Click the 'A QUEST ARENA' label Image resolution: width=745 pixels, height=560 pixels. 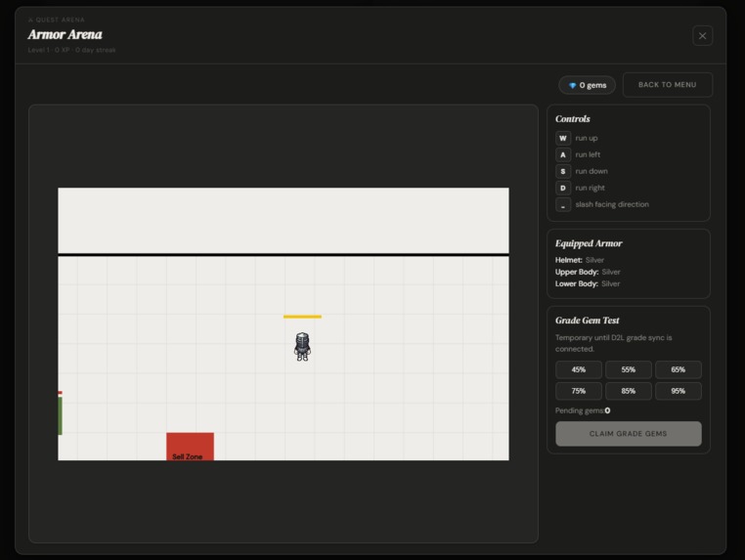click(57, 20)
